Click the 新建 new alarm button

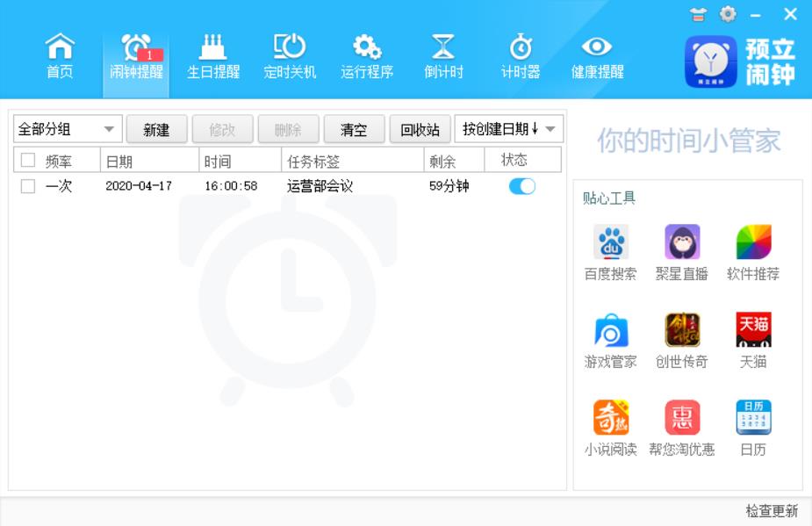(156, 130)
